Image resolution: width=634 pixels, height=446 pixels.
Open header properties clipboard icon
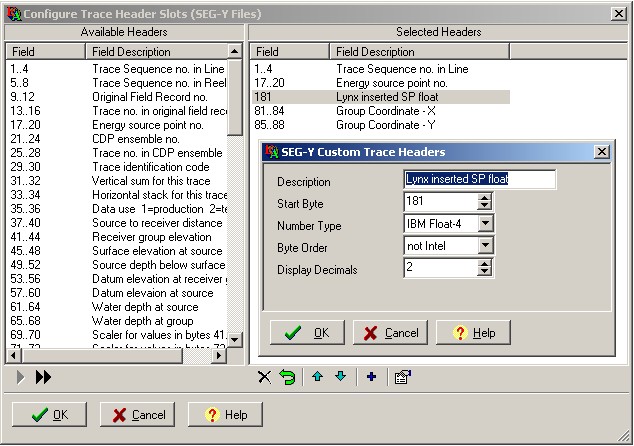pyautogui.click(x=403, y=377)
